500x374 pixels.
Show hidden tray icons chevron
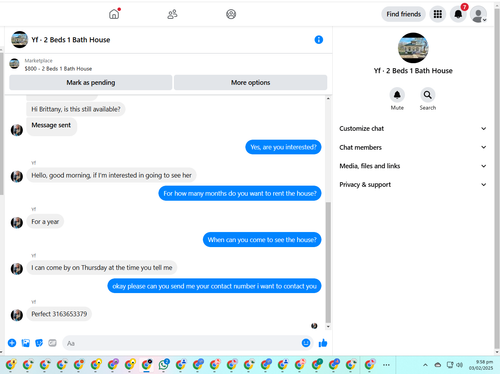point(425,365)
